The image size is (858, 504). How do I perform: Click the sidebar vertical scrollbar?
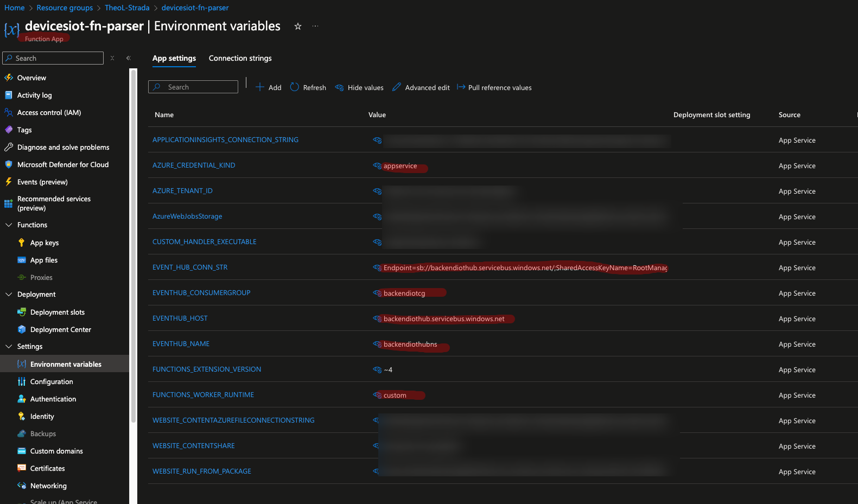click(134, 245)
